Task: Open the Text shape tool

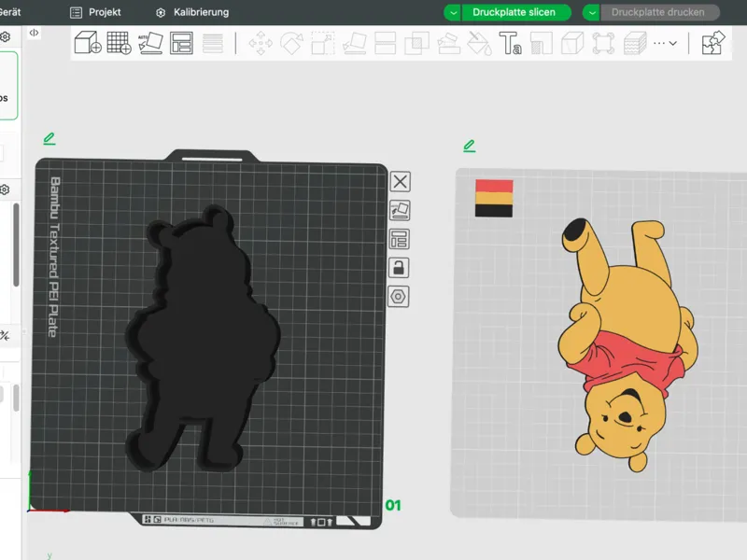Action: tap(510, 43)
